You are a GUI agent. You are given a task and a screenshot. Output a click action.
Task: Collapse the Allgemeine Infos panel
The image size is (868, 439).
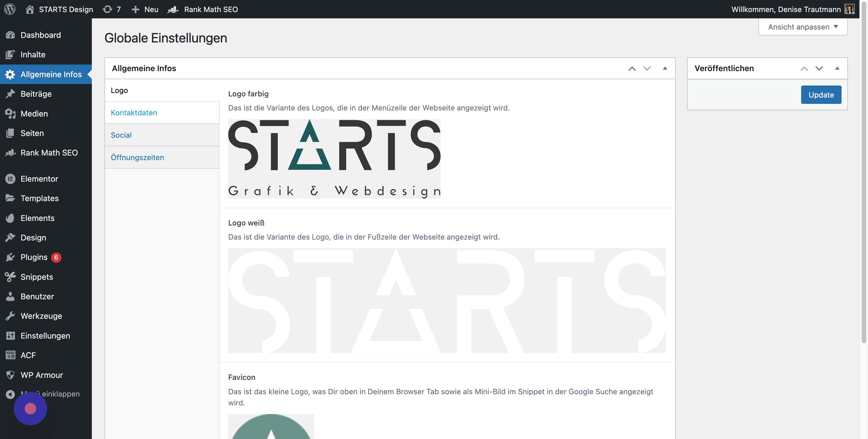pos(665,68)
